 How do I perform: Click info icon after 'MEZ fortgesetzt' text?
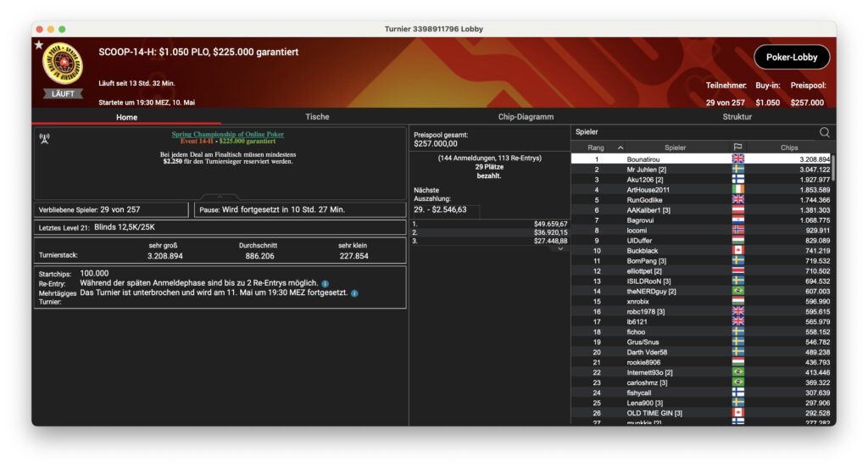click(x=354, y=293)
